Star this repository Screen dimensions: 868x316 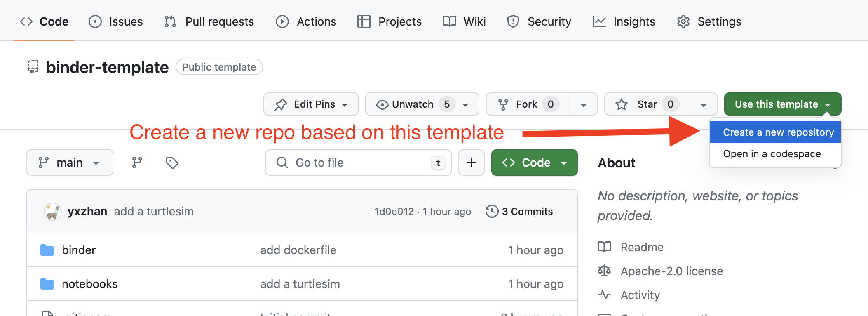647,104
